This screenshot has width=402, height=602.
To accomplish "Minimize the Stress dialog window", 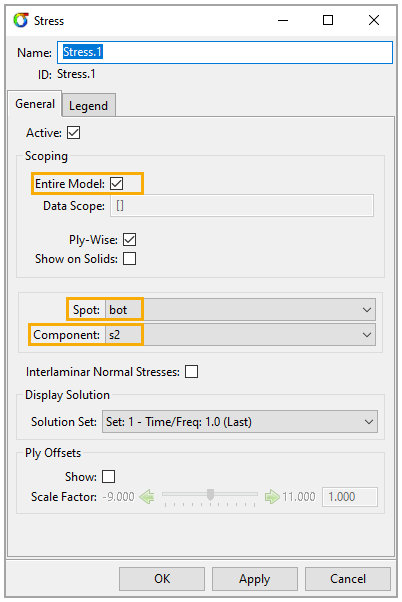I will click(283, 20).
